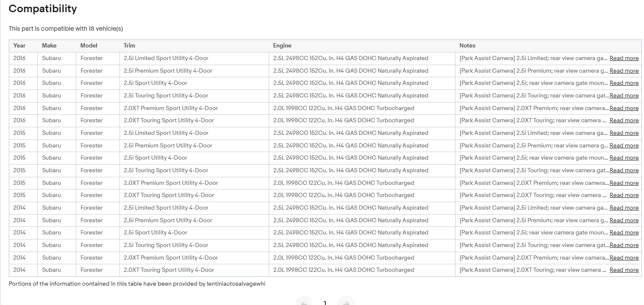Click Read more for 2014 2.0XT Premium row
Screen dimensions: 644x305
(x=624, y=258)
